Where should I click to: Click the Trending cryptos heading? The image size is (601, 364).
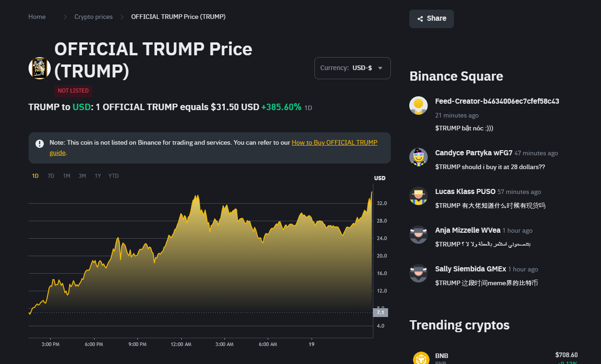[460, 325]
